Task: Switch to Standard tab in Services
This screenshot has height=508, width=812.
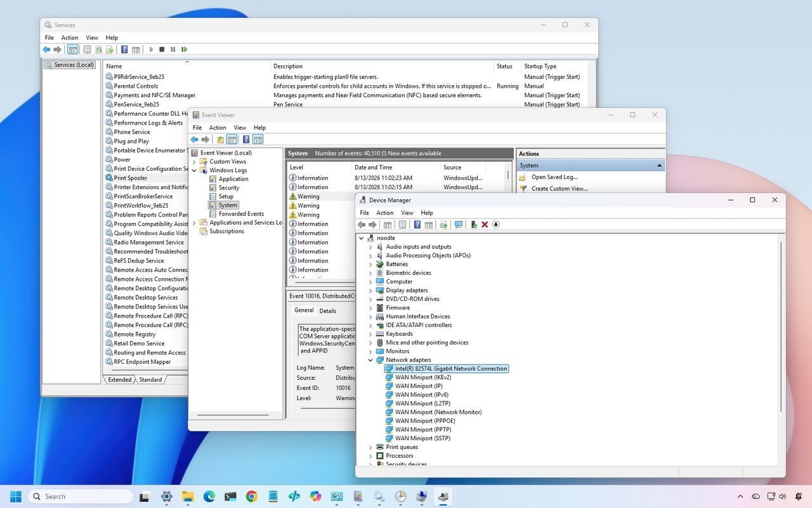Action: click(x=150, y=380)
